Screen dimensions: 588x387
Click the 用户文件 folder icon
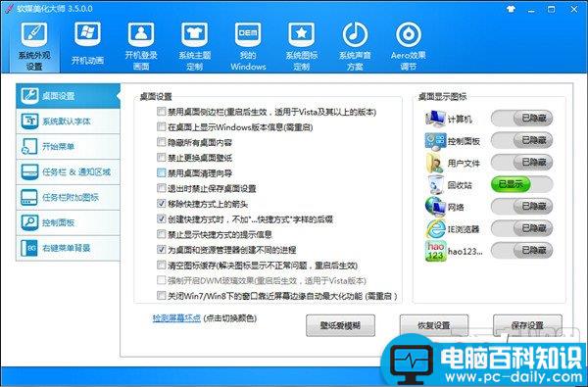[435, 163]
